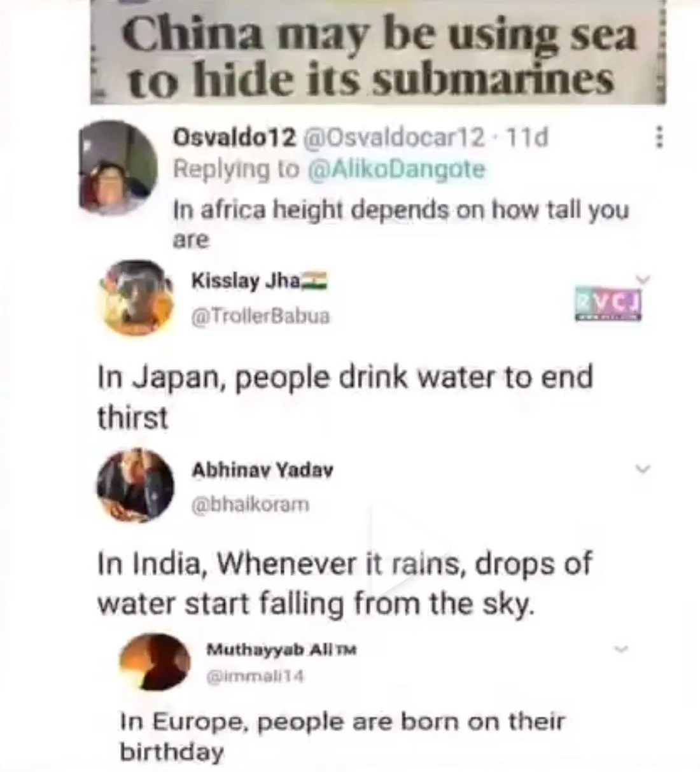Click the Abhinav Yadav display name
Image resolution: width=700 pixels, height=772 pixels.
pos(262,471)
